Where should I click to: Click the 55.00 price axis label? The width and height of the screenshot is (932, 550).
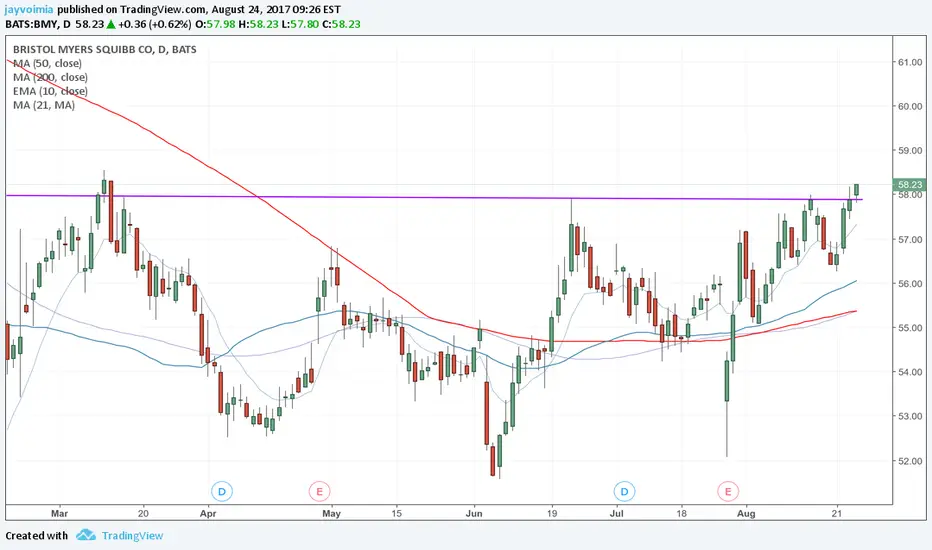click(x=910, y=328)
